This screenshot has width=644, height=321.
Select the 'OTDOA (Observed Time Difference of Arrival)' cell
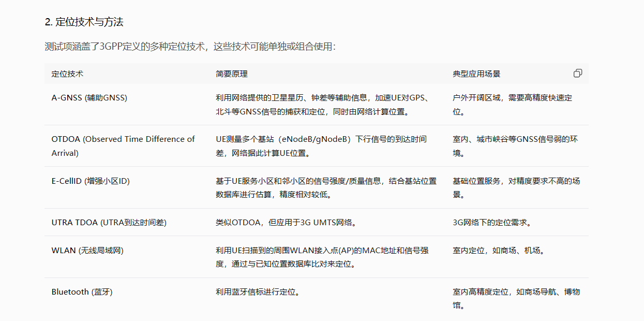click(123, 146)
